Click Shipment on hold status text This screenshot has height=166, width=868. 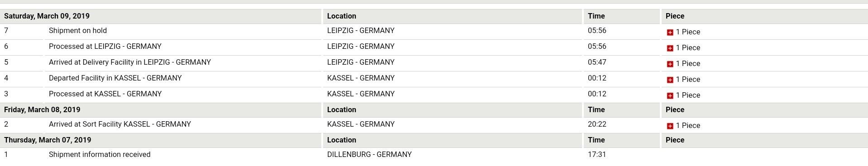[78, 31]
